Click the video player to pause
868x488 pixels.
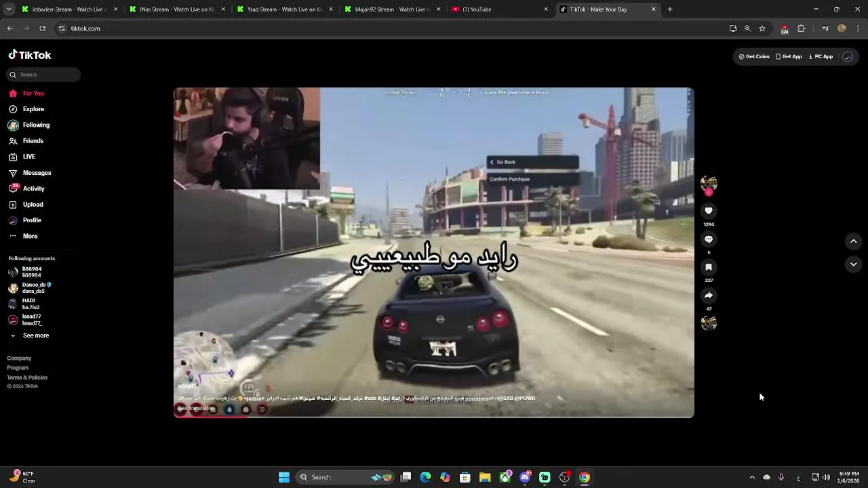pyautogui.click(x=434, y=252)
